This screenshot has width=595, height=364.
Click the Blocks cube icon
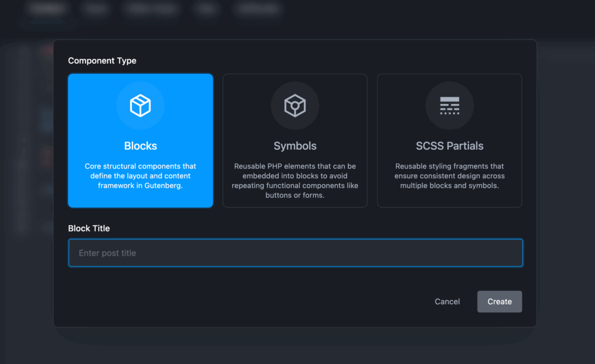[140, 106]
